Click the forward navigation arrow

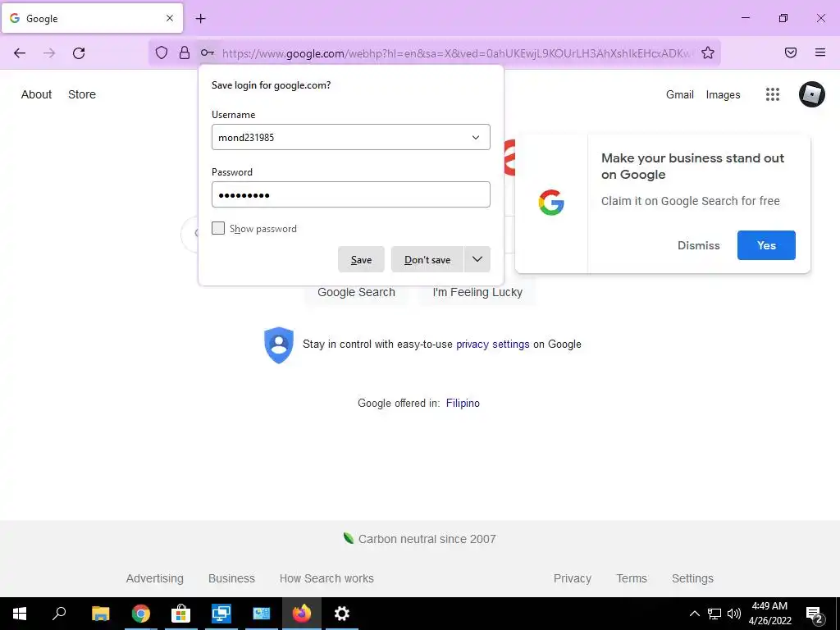(49, 52)
